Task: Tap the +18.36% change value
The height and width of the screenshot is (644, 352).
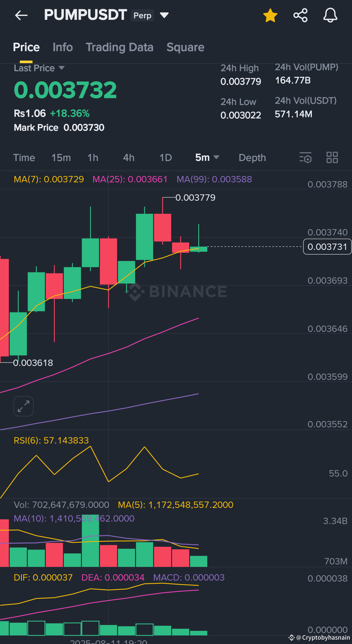Action: [x=70, y=114]
